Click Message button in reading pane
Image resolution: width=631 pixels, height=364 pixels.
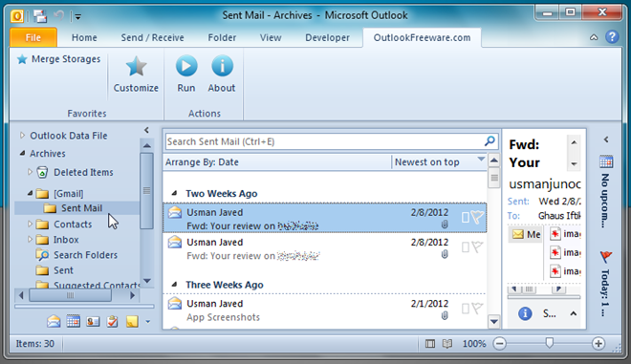pyautogui.click(x=525, y=234)
